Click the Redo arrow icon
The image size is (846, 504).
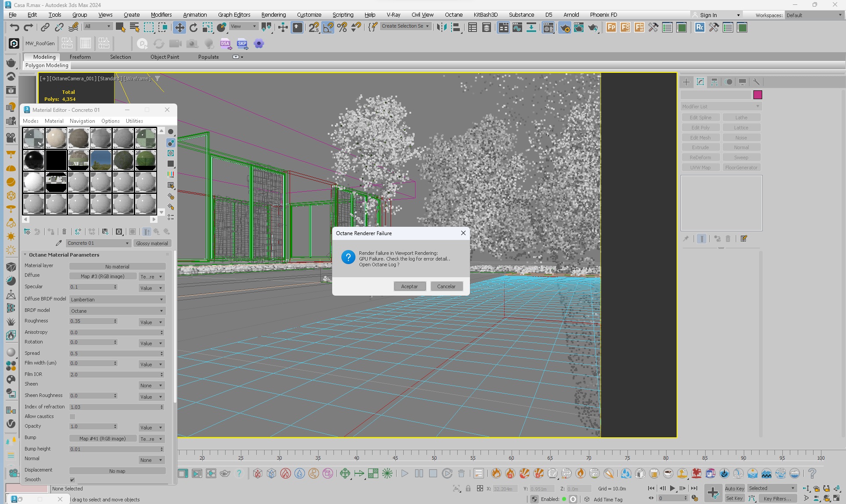click(x=29, y=28)
